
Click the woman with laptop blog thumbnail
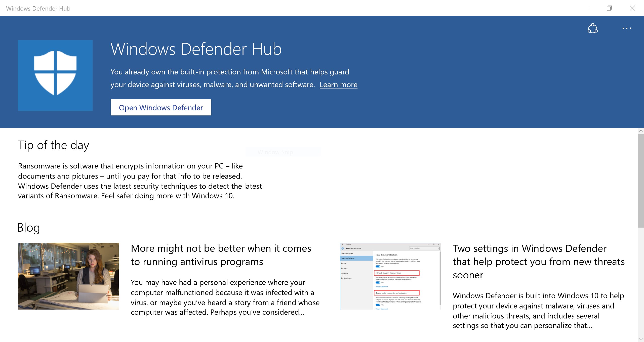68,276
